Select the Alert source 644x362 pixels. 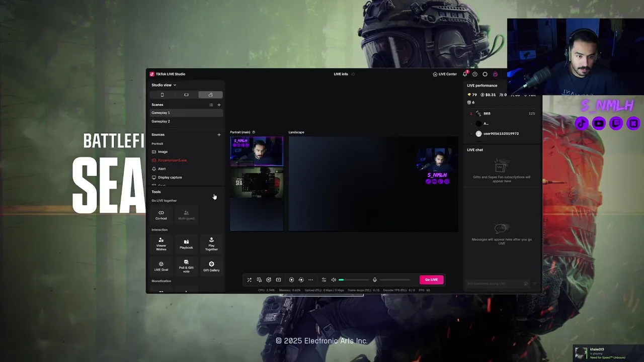(x=186, y=169)
